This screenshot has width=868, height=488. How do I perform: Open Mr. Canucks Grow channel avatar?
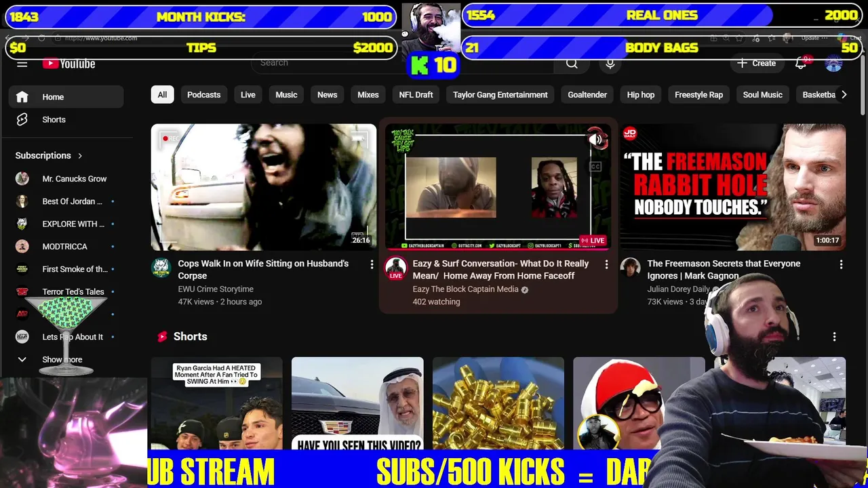(22, 179)
